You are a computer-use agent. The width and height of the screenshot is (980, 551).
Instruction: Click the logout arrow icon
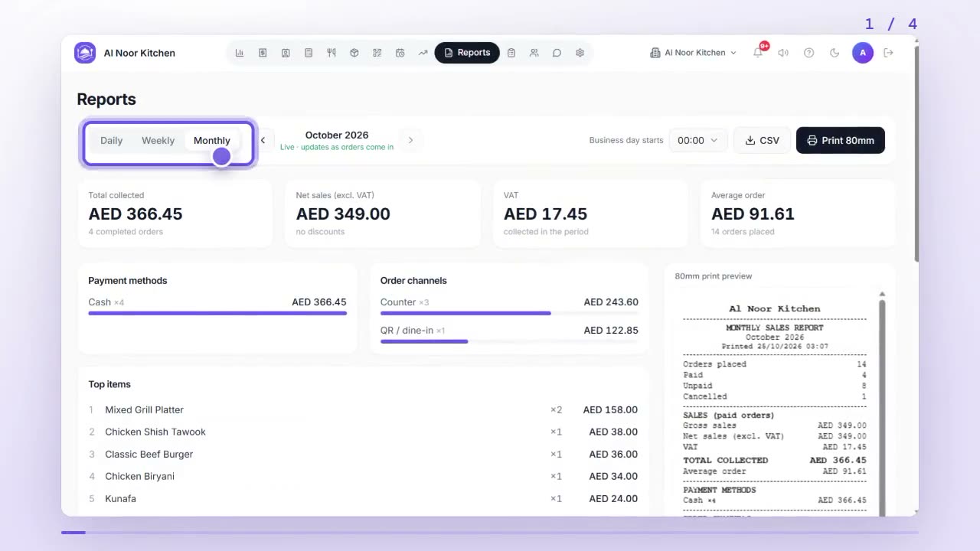coord(888,53)
